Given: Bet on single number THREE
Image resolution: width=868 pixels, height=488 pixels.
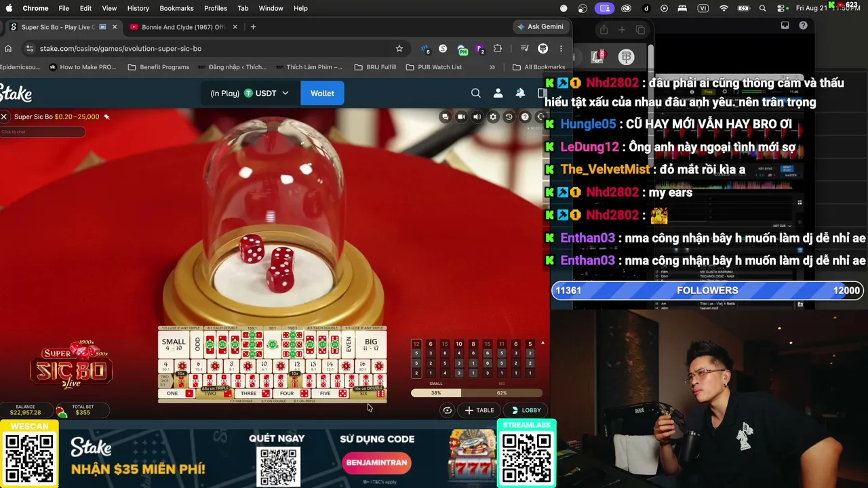Looking at the screenshot, I should click(254, 394).
